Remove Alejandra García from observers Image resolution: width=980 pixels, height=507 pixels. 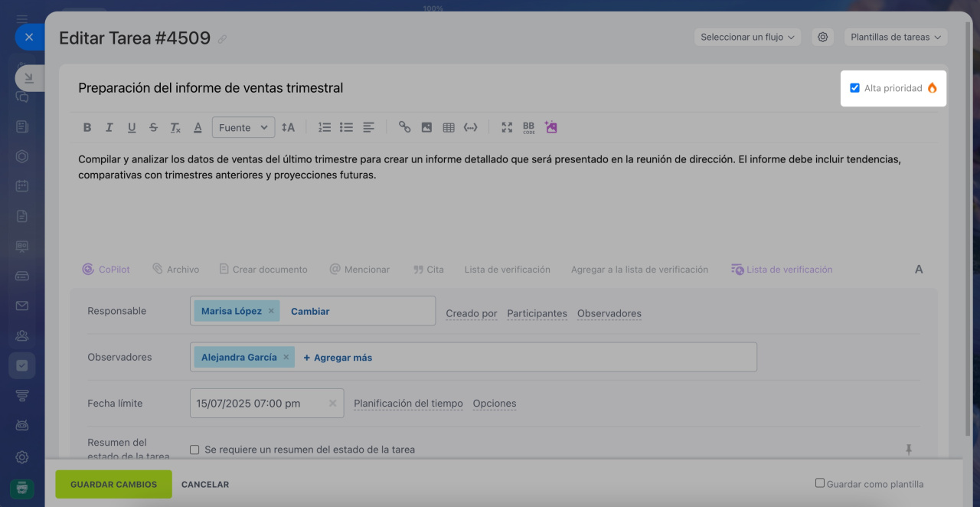(286, 357)
